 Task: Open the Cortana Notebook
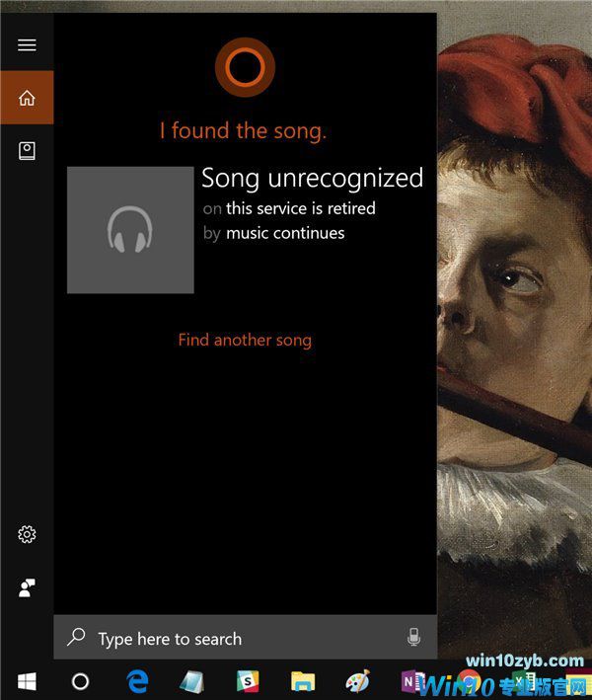pos(27,151)
